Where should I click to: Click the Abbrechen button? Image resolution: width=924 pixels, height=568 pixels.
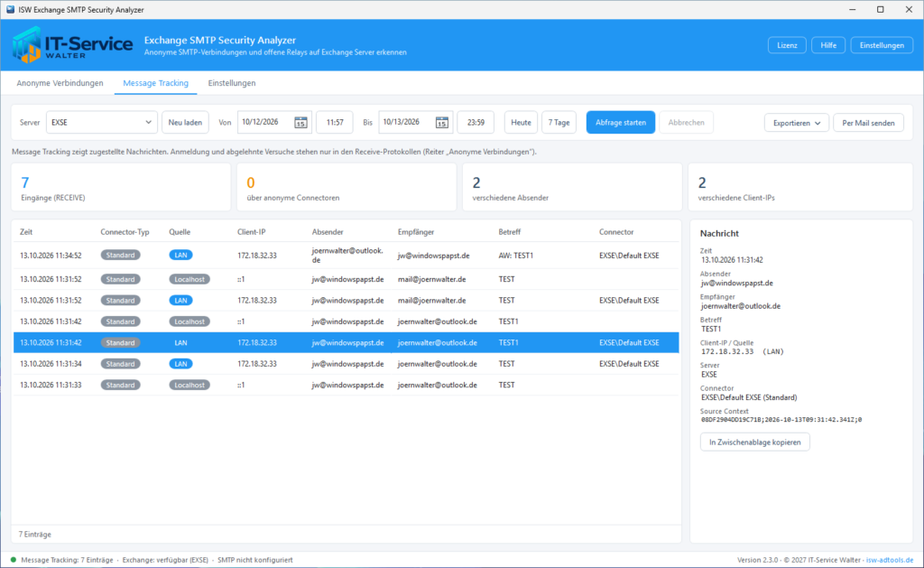click(686, 123)
